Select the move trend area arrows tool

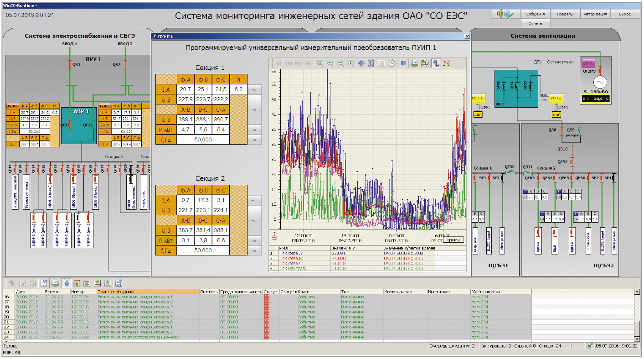click(361, 63)
